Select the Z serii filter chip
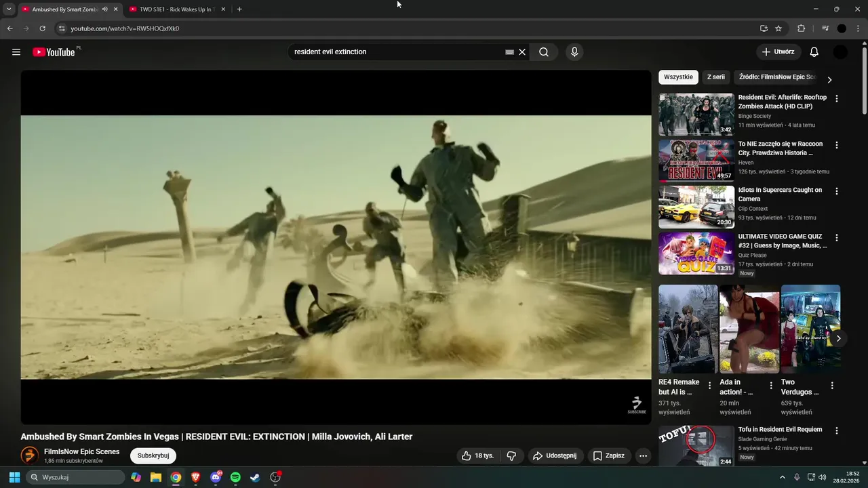Screen dimensions: 868x488 coord(716,77)
